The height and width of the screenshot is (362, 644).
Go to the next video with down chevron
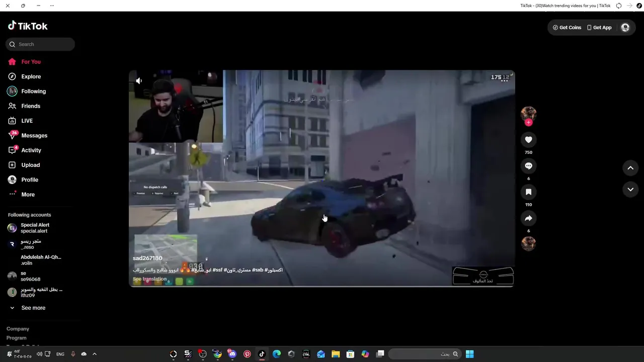tap(630, 190)
